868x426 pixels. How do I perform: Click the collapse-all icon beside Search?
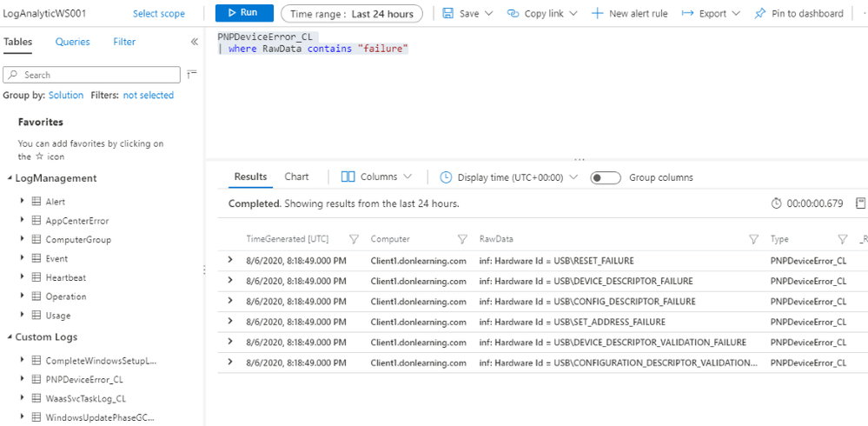192,74
